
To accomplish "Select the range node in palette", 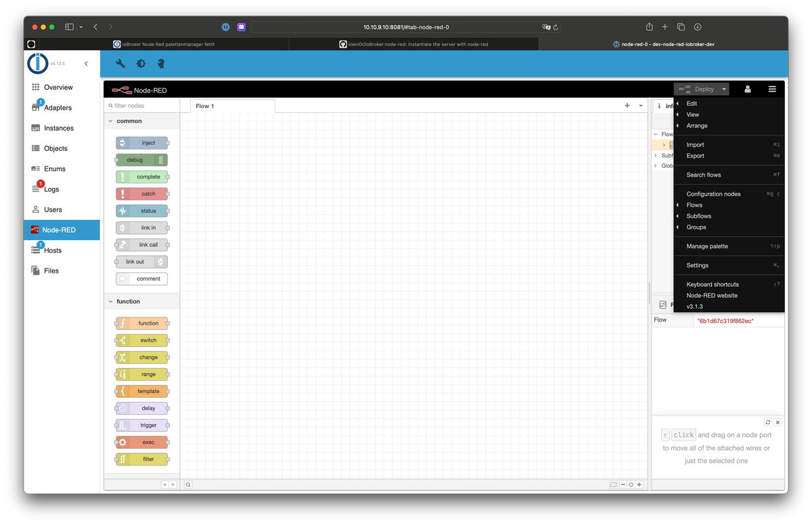I will pos(141,374).
